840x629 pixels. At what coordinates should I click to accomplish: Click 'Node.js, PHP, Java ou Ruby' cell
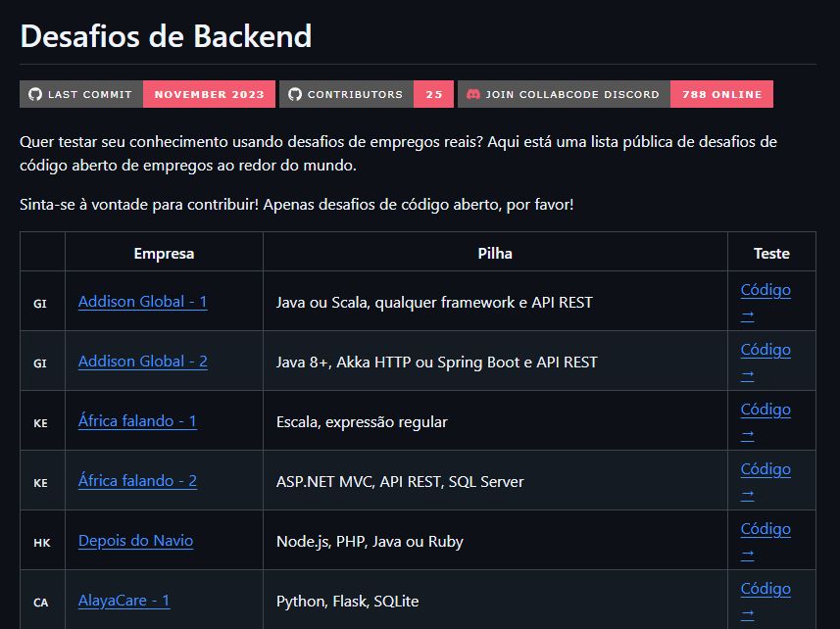tap(495, 541)
